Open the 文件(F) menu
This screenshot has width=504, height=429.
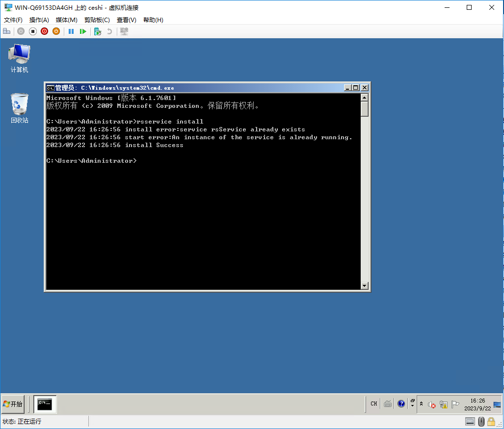pos(13,20)
